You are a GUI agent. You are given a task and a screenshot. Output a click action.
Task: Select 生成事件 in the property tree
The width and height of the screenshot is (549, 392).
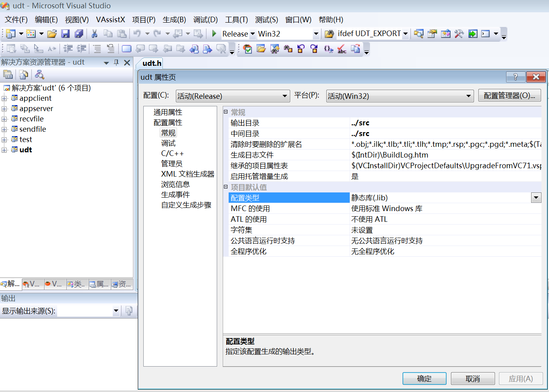[x=175, y=194]
